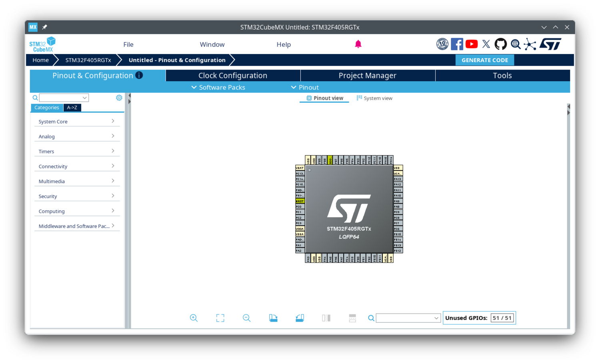Go to Home via breadcrumb link
The width and height of the screenshot is (600, 364).
[40, 60]
